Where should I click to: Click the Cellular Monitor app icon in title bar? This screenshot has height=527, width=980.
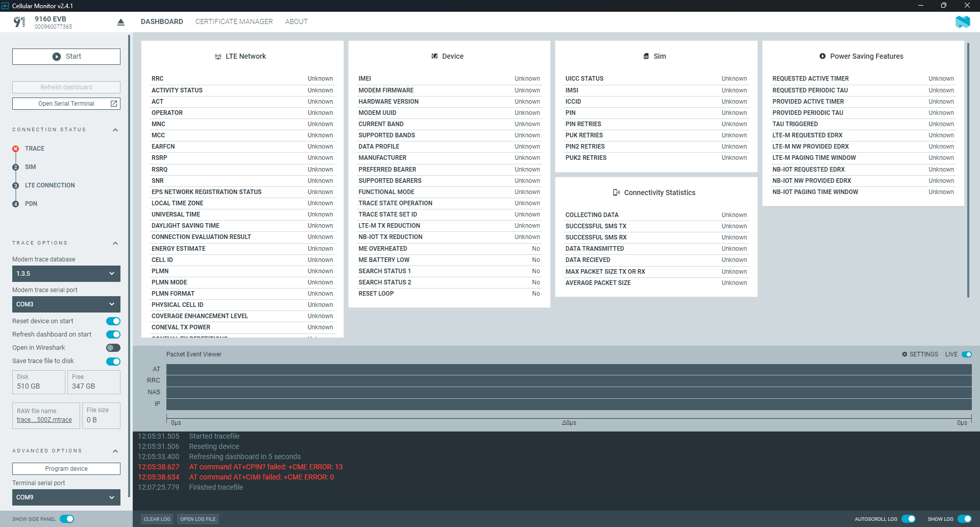coord(5,6)
